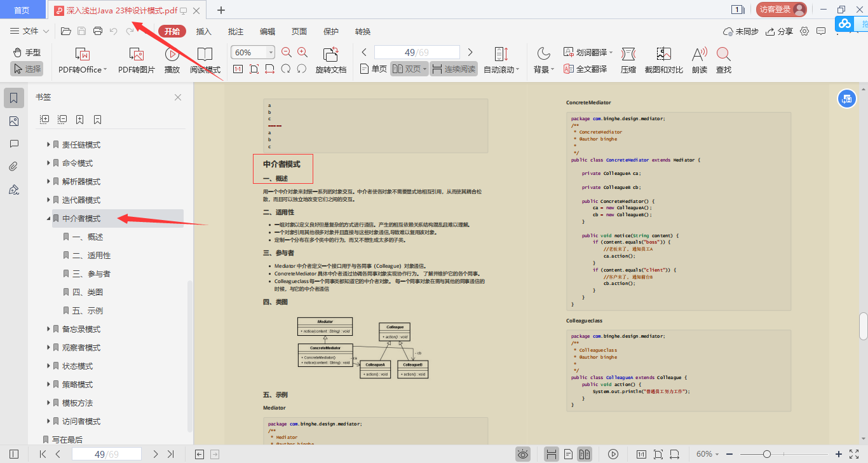Image resolution: width=868 pixels, height=463 pixels.
Task: Click the 访客登录 login button
Action: [x=782, y=10]
